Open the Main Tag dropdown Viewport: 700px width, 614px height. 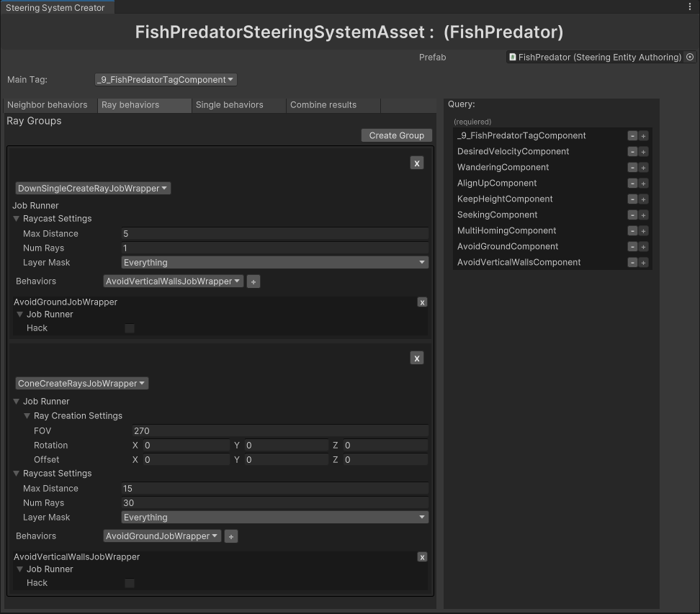[166, 80]
